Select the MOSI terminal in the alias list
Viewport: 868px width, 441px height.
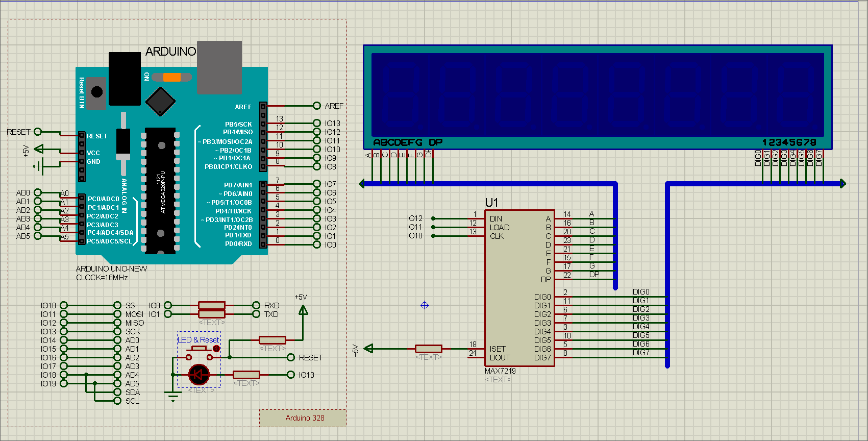click(117, 314)
